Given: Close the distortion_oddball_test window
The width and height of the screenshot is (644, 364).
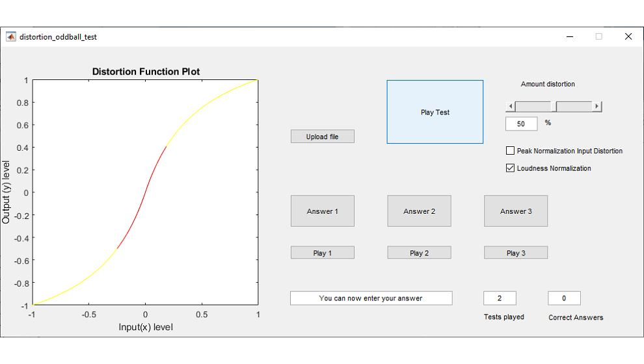Looking at the screenshot, I should [x=628, y=36].
